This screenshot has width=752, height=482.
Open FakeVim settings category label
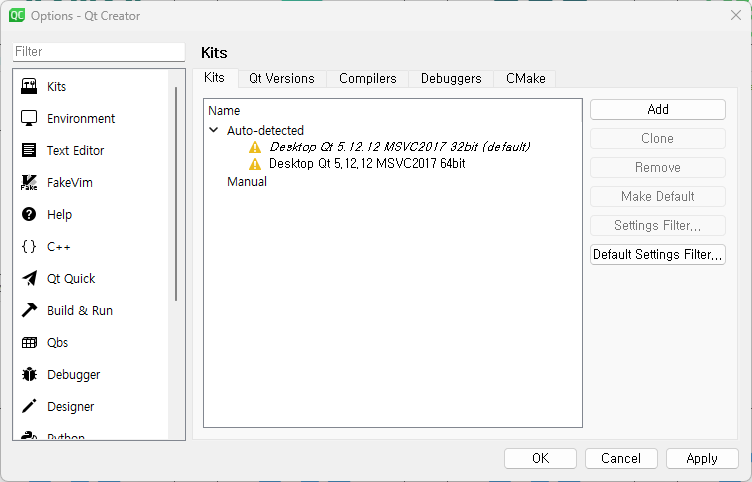(x=70, y=182)
